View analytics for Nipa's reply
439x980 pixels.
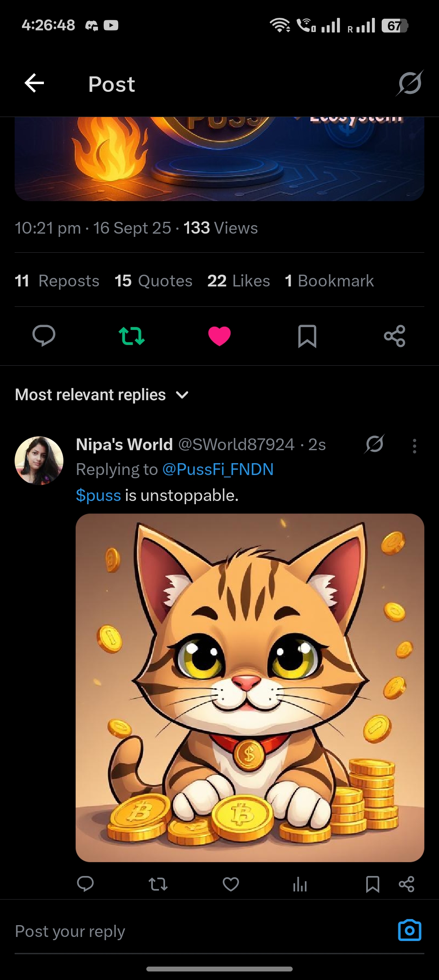[300, 884]
